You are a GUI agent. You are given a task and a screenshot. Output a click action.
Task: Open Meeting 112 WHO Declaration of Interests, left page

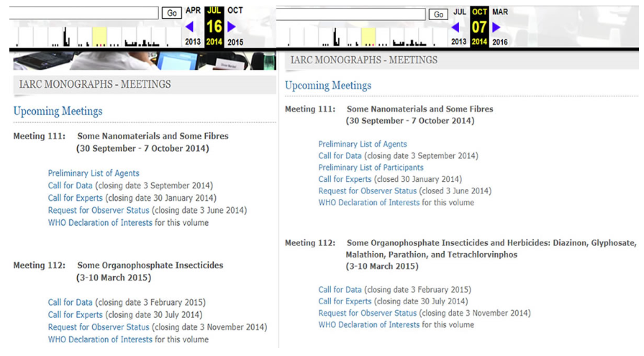(100, 339)
